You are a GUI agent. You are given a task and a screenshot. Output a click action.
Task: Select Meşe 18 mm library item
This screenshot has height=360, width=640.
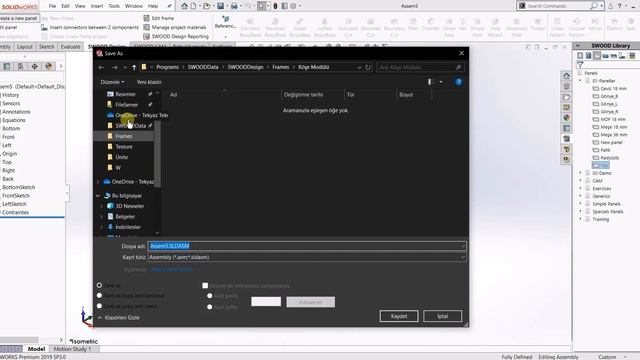610,127
